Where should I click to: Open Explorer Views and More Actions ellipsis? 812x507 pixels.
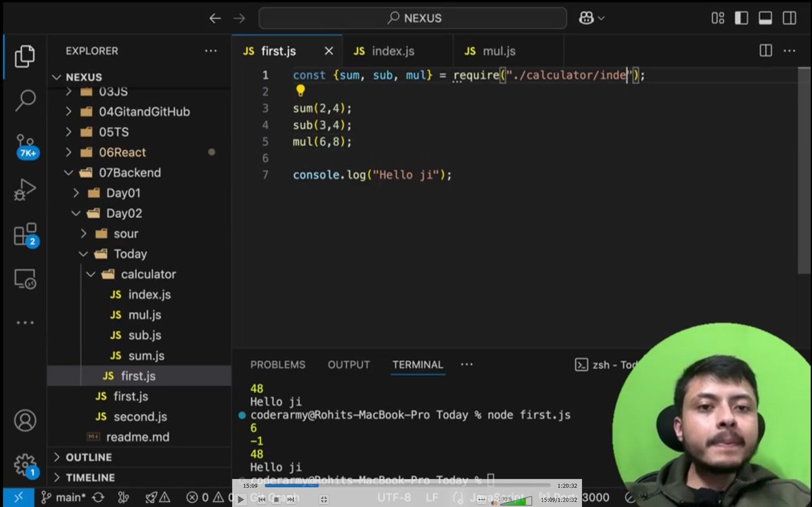[x=211, y=51]
